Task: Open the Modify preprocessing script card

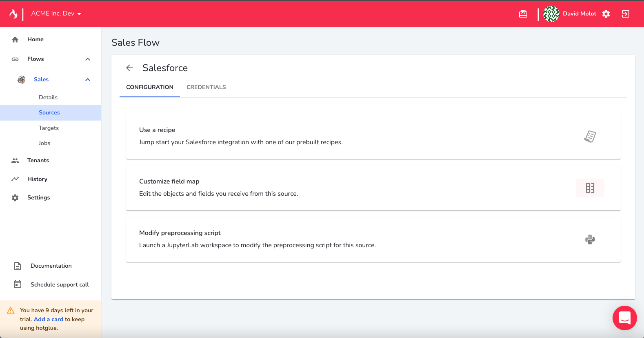Action: (373, 240)
